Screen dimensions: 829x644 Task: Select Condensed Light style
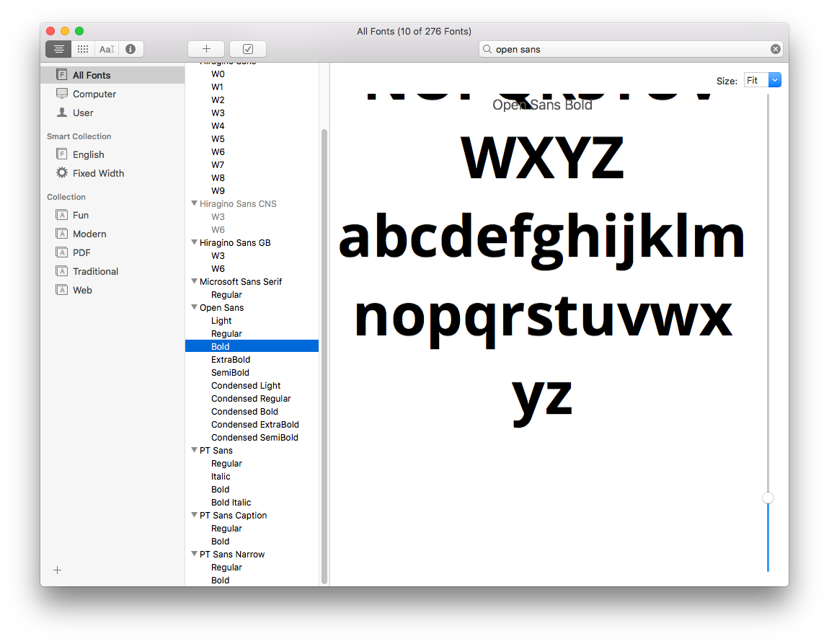[x=252, y=385]
